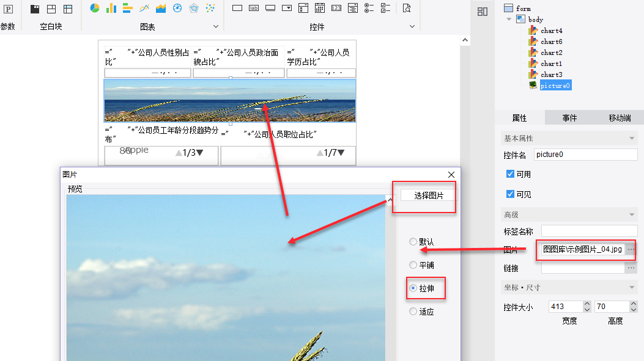Select chart6 in component tree
The image size is (644, 361).
pyautogui.click(x=551, y=42)
